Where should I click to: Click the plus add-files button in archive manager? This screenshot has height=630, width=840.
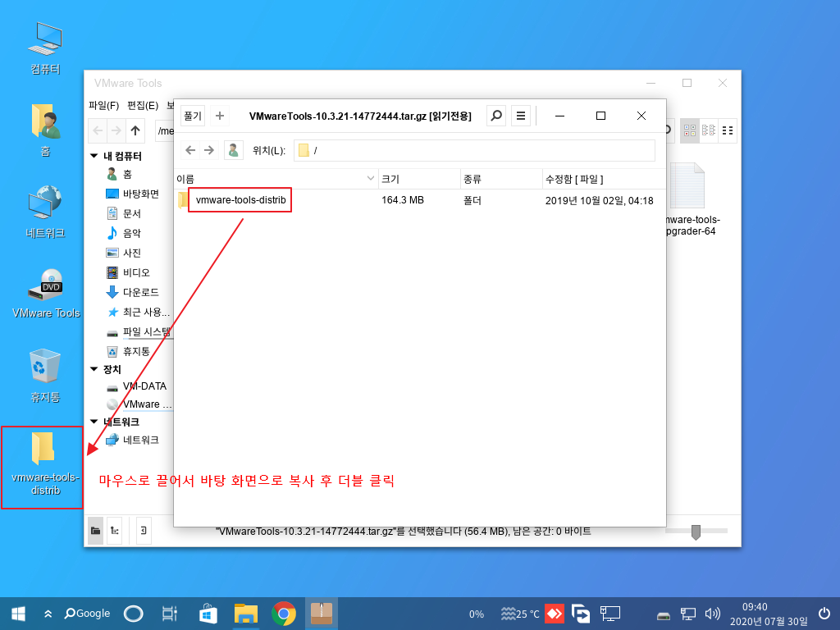pyautogui.click(x=220, y=116)
